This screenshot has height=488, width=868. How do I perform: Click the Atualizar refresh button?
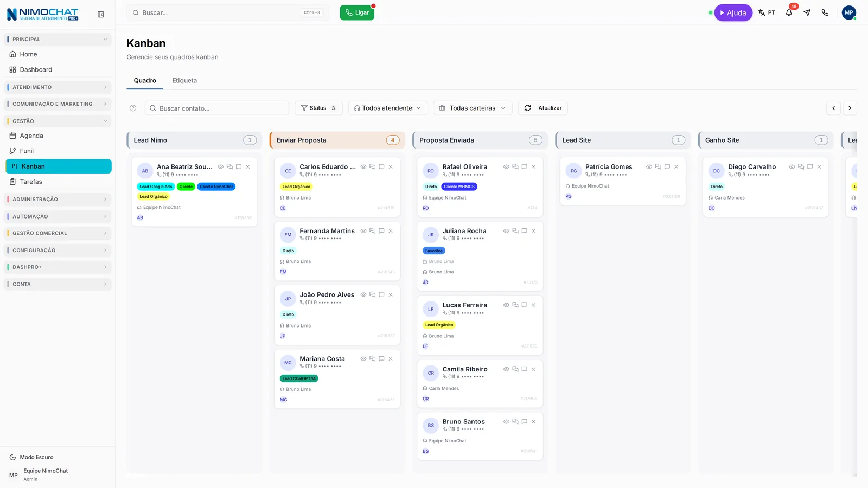pyautogui.click(x=543, y=108)
